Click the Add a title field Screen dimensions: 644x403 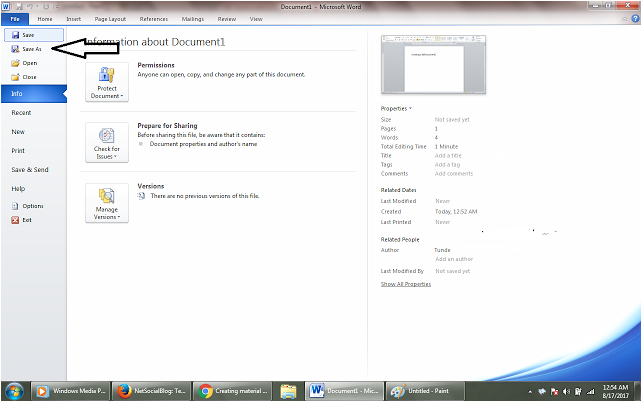tap(448, 156)
